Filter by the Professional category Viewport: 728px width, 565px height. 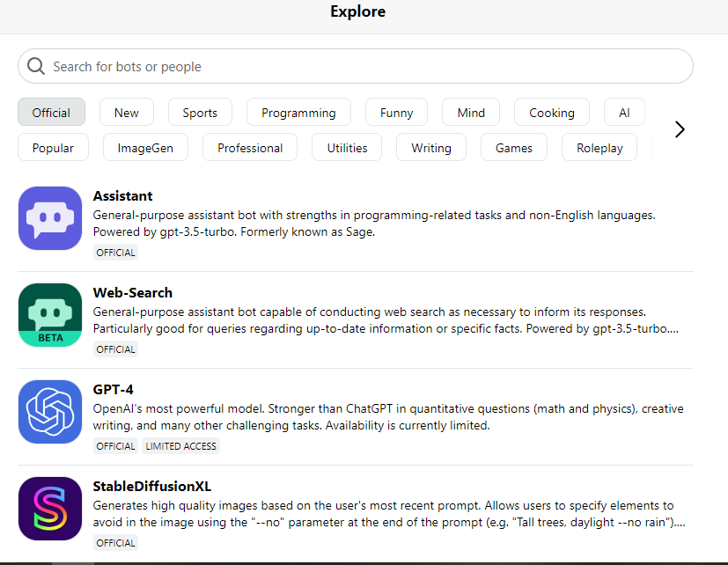point(250,148)
